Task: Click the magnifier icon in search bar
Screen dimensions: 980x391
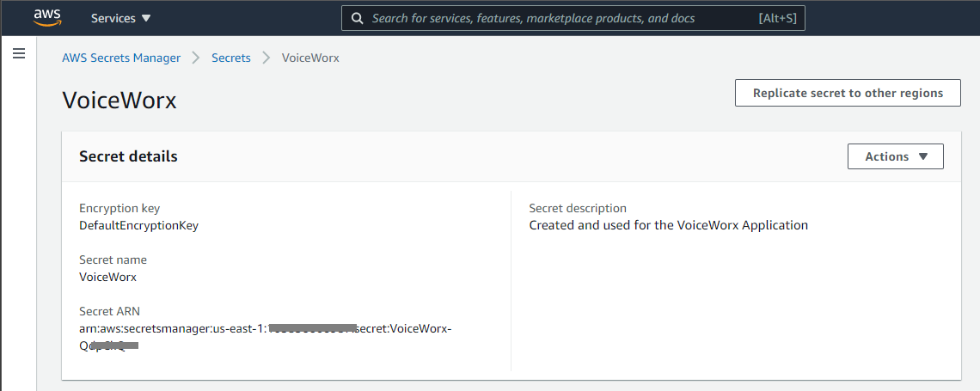Action: tap(357, 18)
